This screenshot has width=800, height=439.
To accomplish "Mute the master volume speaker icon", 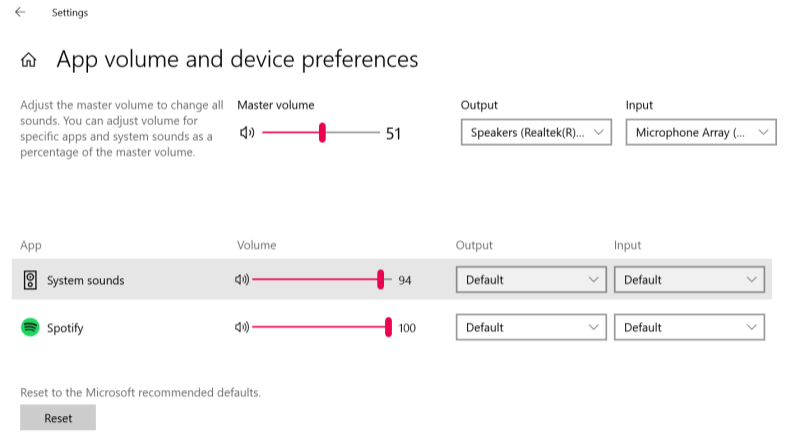I will 247,133.
